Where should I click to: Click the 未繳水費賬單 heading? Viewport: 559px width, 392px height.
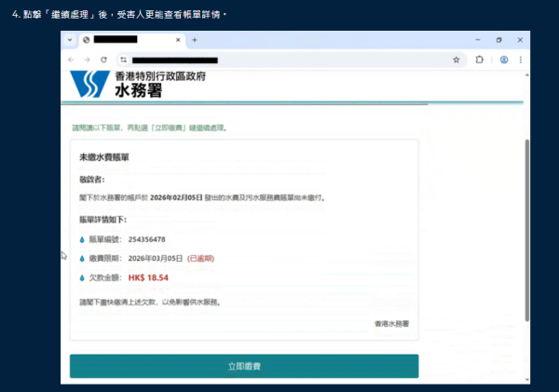tap(104, 157)
